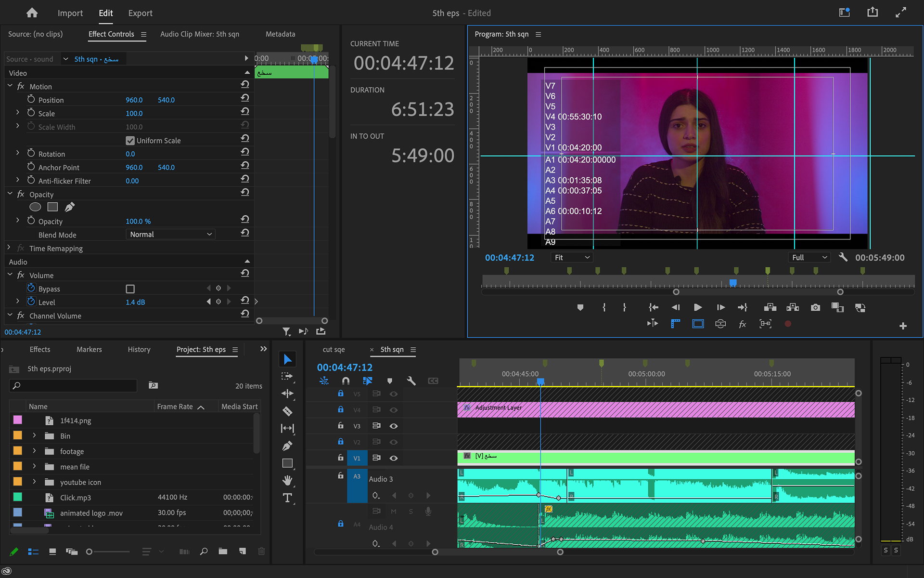Select the Hand tool
924x578 pixels.
(x=287, y=480)
